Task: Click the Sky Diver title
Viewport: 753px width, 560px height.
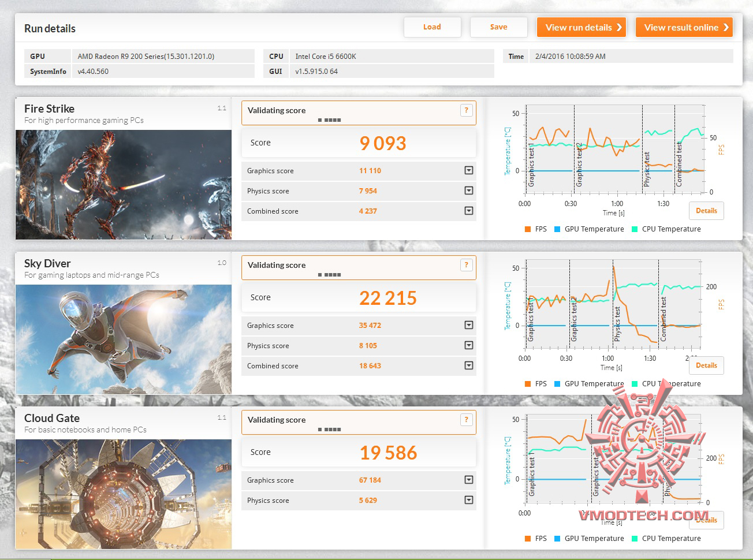Action: click(x=47, y=263)
